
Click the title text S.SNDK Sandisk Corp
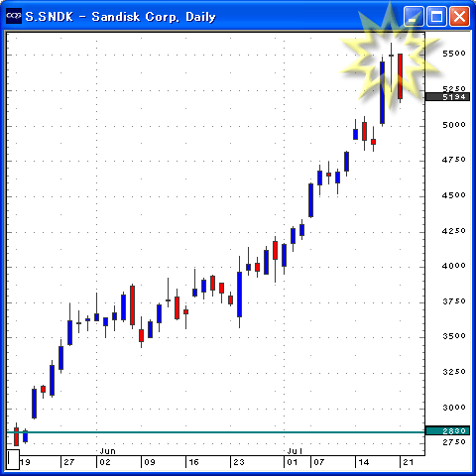[x=120, y=17]
